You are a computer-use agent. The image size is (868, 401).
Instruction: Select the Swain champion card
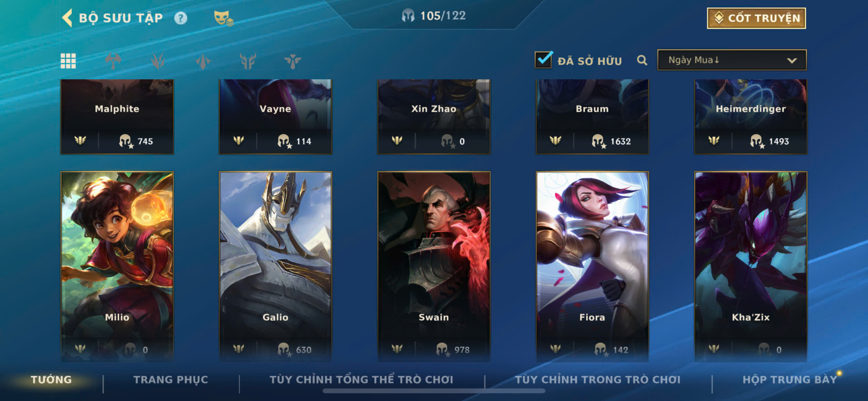[x=434, y=267]
